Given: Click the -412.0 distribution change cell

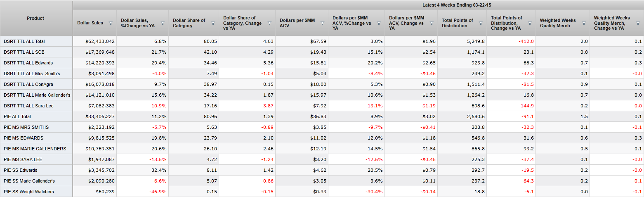Looking at the screenshot, I should coord(526,41).
